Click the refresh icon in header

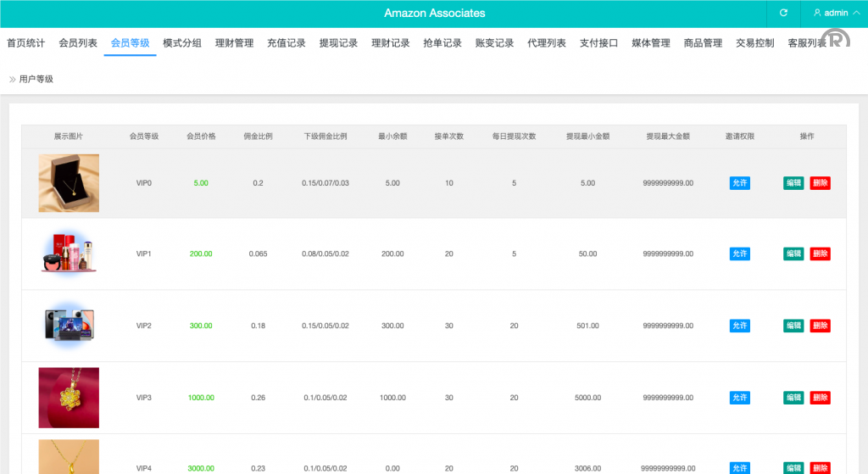783,13
